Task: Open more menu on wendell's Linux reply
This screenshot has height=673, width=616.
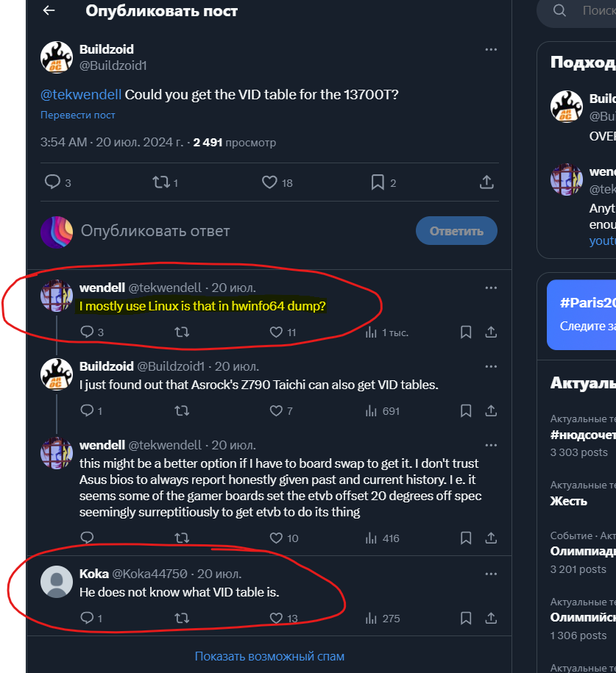Action: point(491,288)
